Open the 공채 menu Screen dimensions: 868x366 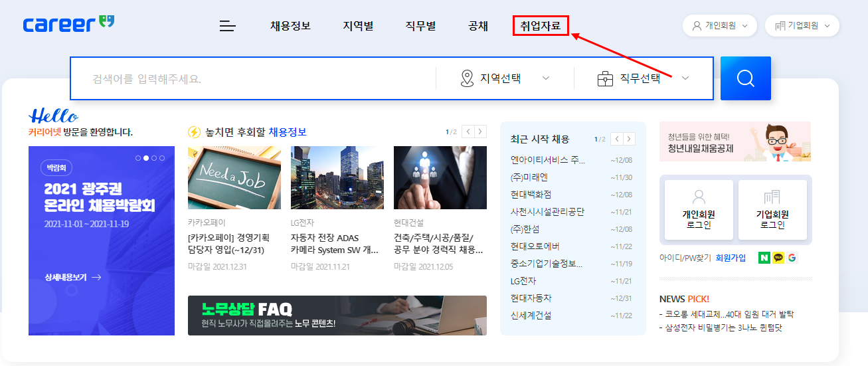[478, 26]
